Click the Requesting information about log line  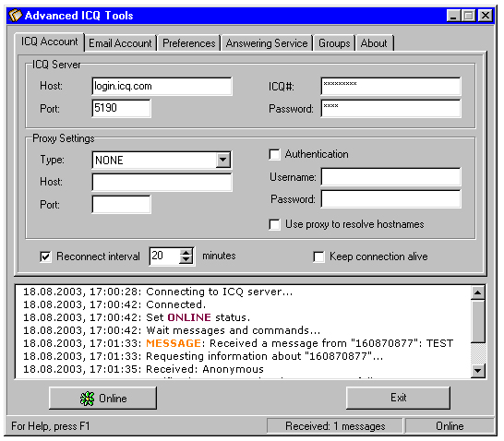pos(203,356)
